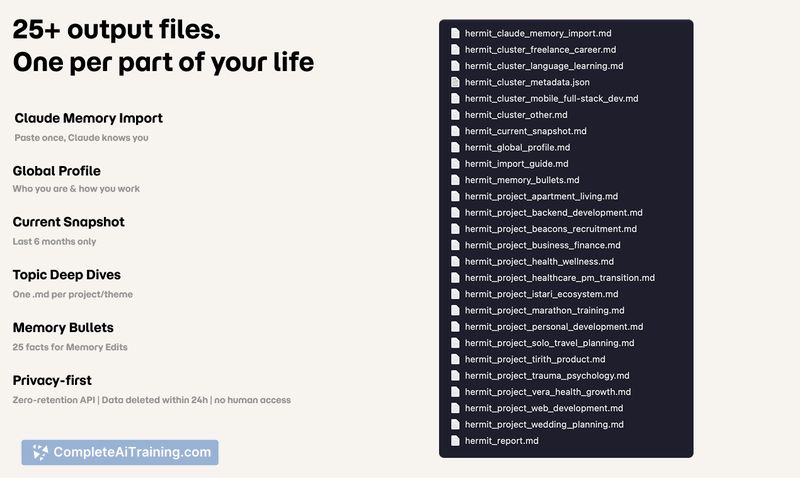Select hermit_cluster_language_learning.md file
Image resolution: width=800 pixels, height=478 pixels.
(543, 66)
